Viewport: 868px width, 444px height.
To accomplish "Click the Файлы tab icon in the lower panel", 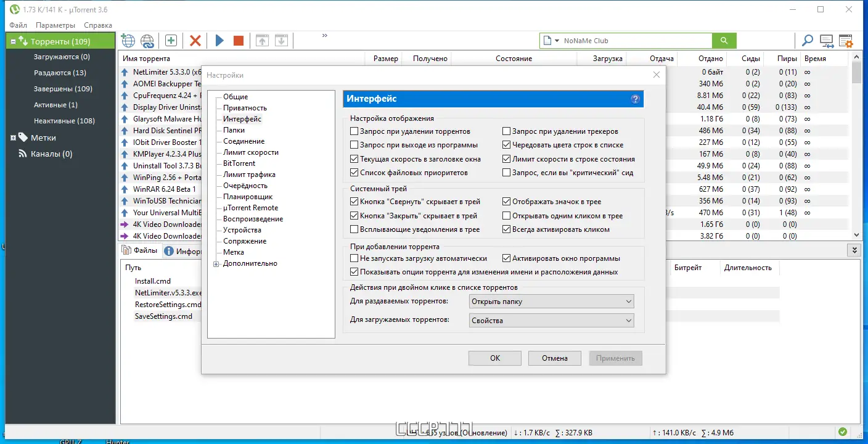I will pos(126,250).
